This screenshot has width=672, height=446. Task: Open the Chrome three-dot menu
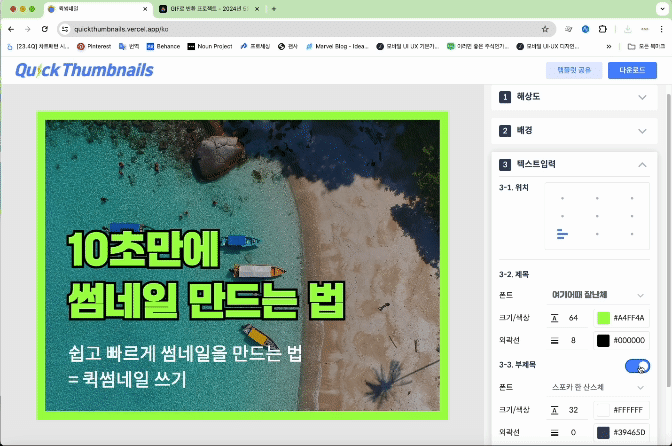tap(661, 29)
